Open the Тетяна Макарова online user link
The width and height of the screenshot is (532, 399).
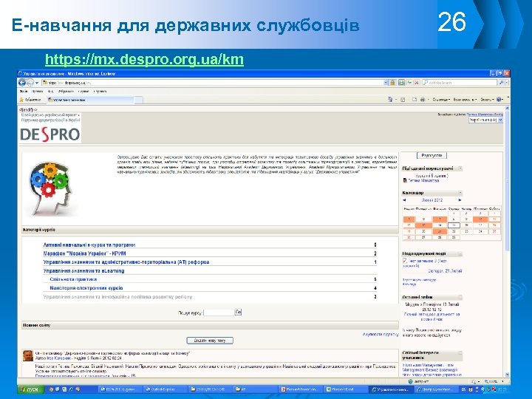point(423,180)
